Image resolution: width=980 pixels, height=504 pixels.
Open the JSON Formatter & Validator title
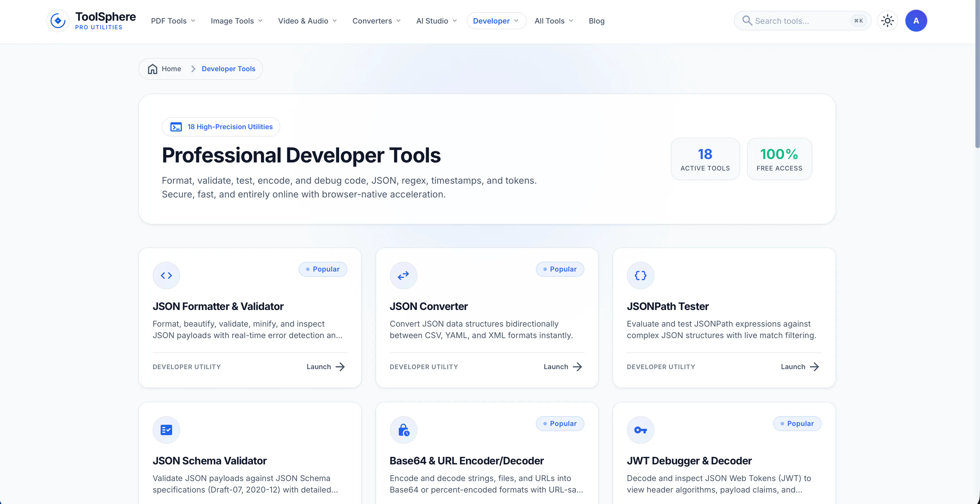coord(218,307)
